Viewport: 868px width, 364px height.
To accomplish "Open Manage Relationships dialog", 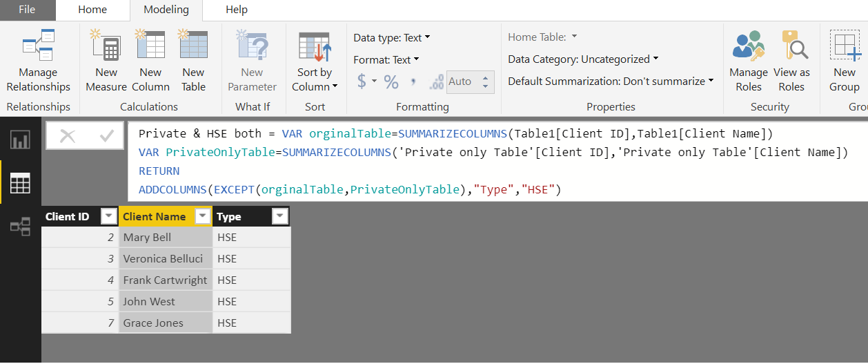I will [x=39, y=60].
